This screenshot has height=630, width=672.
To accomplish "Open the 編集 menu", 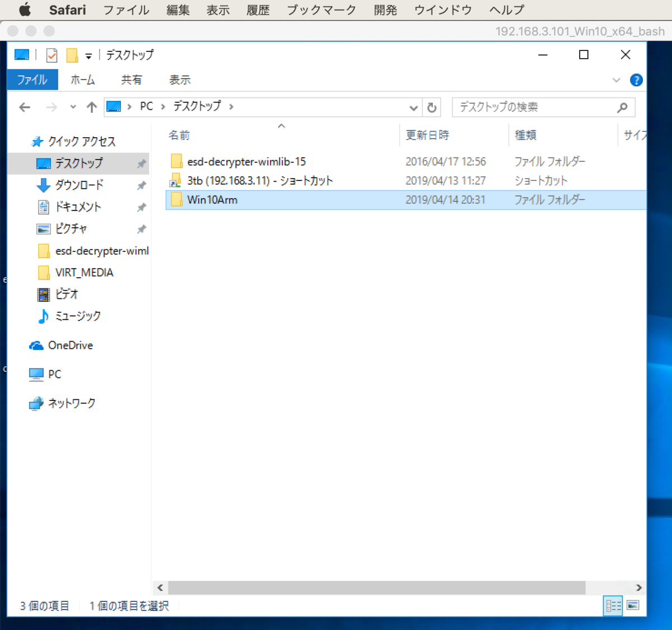I will point(178,10).
